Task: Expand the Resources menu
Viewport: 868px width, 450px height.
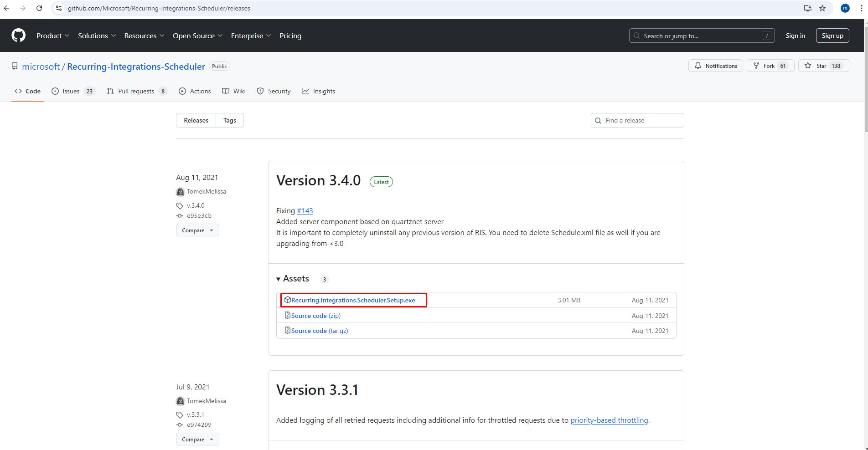Action: 144,36
